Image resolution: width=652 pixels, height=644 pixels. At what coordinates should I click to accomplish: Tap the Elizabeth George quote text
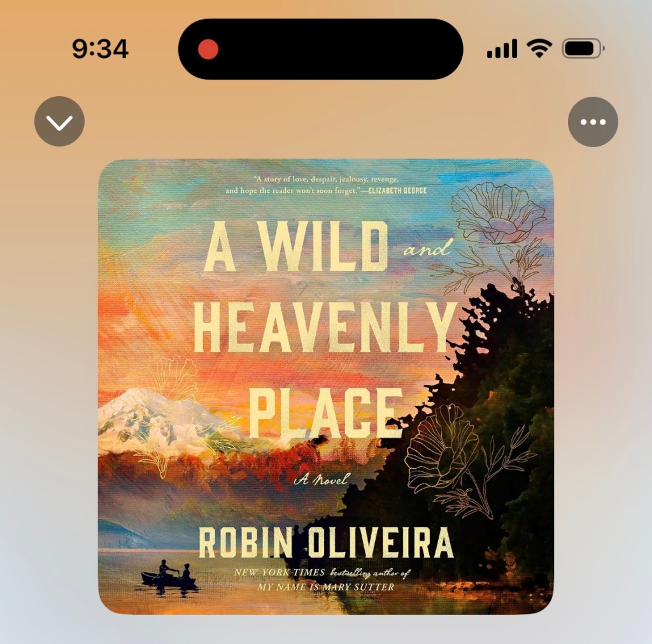click(x=326, y=185)
